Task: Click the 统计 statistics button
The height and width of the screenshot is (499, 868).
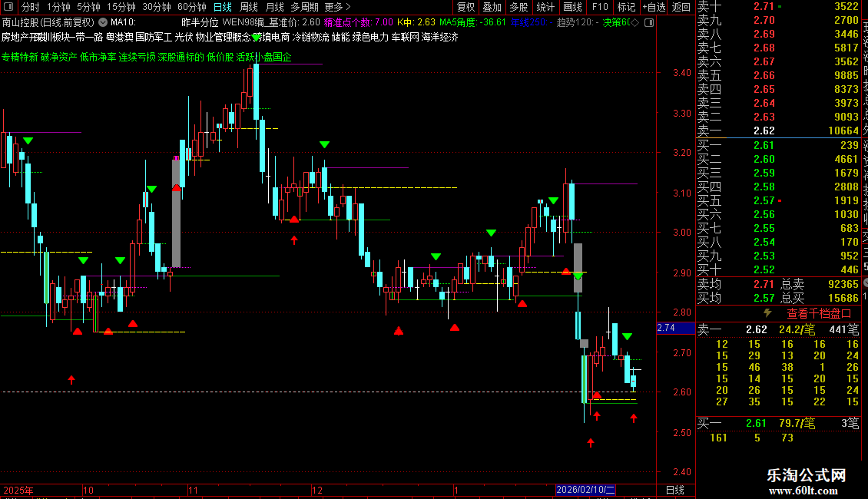Action: (x=545, y=7)
